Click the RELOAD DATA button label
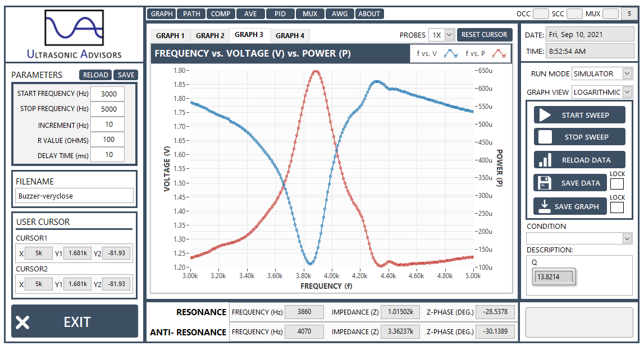644x346 pixels. [586, 160]
